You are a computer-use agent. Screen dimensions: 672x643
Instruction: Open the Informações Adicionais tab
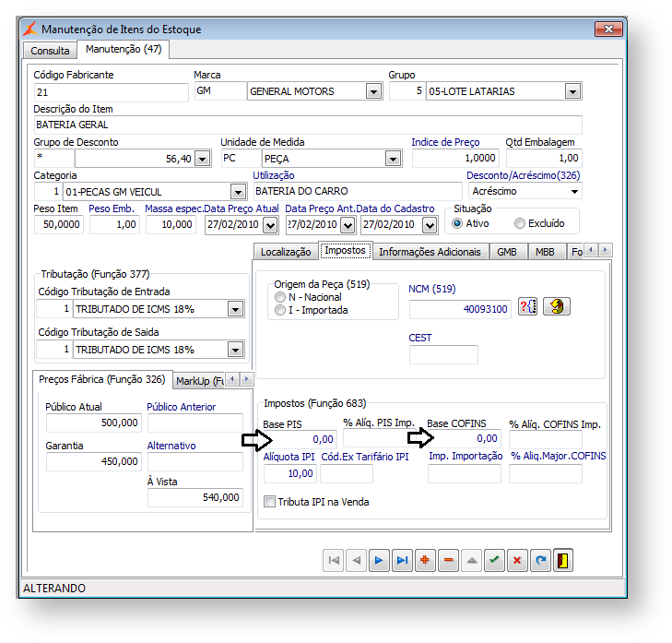(x=430, y=251)
